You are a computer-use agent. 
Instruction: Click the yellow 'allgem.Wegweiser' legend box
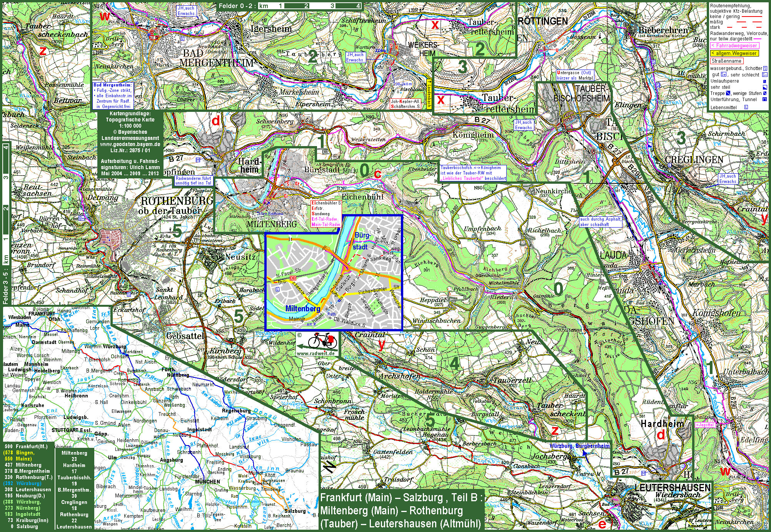click(734, 53)
